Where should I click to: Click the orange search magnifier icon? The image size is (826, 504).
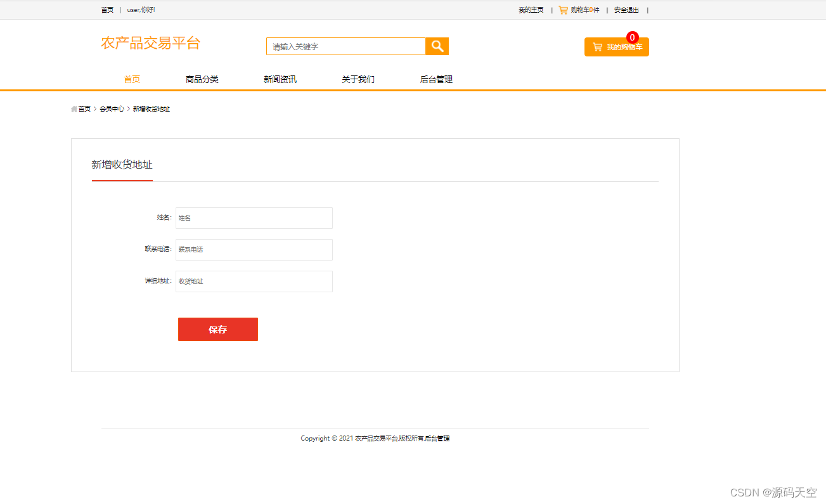point(437,46)
